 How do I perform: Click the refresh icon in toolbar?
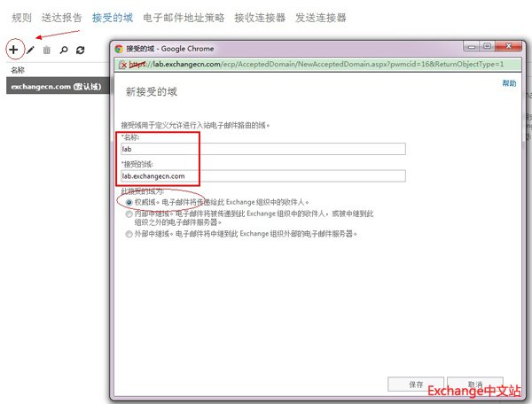[x=81, y=51]
